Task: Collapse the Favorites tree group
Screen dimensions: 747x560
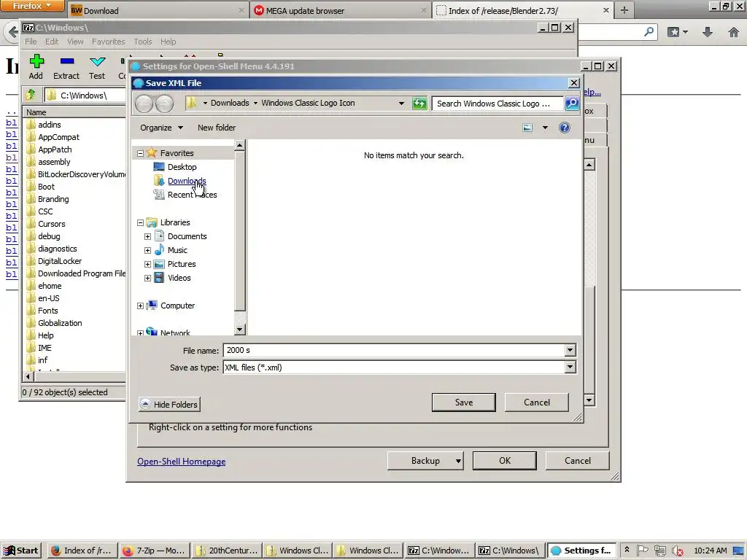Action: coord(140,153)
